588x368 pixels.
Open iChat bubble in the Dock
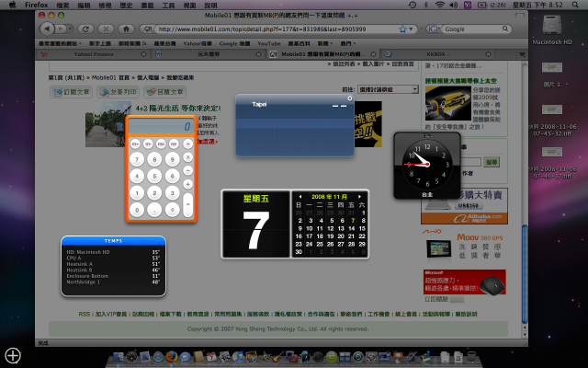point(185,357)
